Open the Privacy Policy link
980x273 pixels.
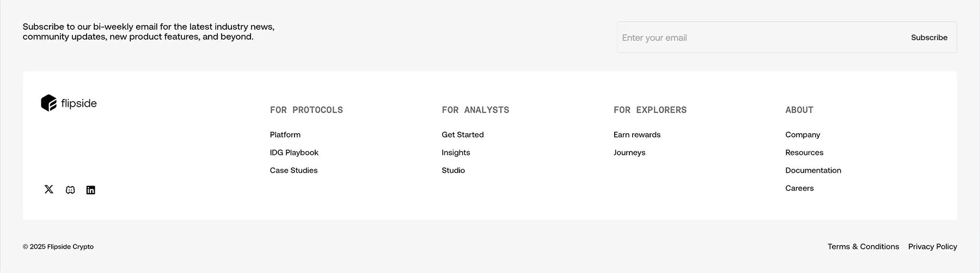point(932,246)
